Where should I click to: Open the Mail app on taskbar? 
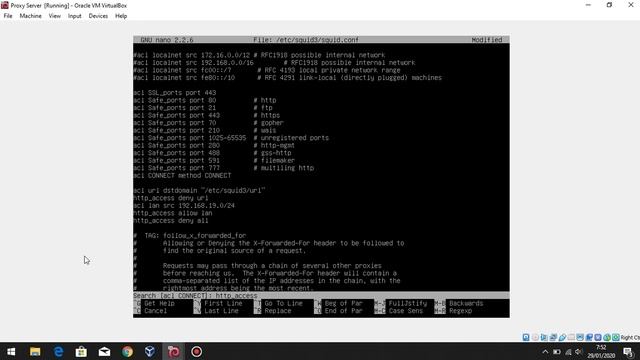[104, 351]
